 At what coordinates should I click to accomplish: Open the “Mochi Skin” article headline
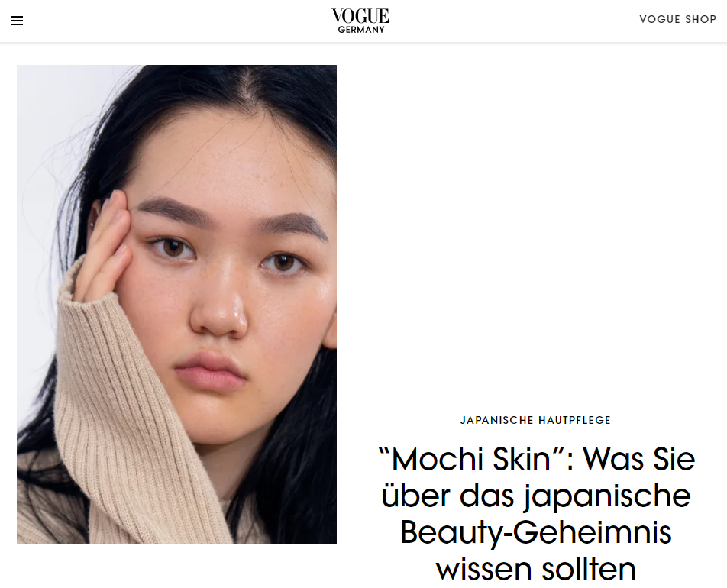[536, 513]
